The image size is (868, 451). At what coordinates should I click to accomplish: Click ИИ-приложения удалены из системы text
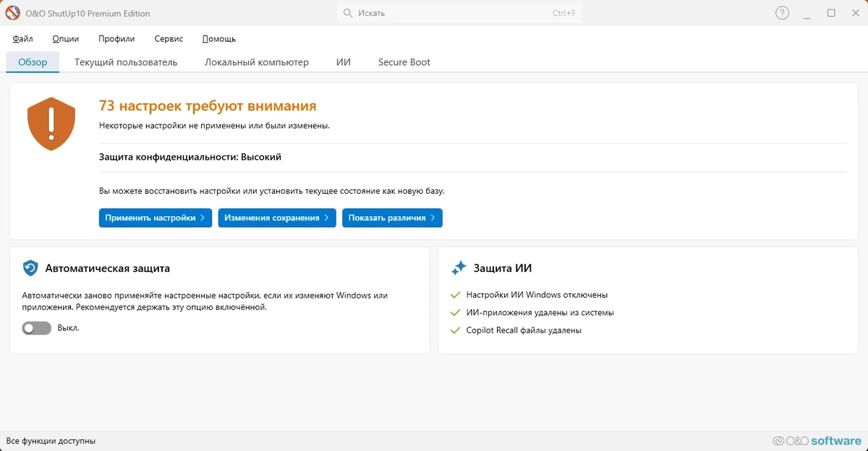click(x=540, y=313)
